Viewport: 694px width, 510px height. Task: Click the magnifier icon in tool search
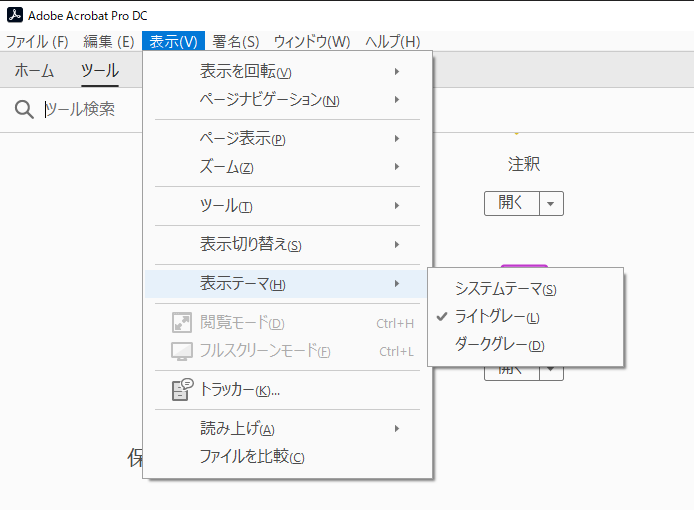pos(24,109)
